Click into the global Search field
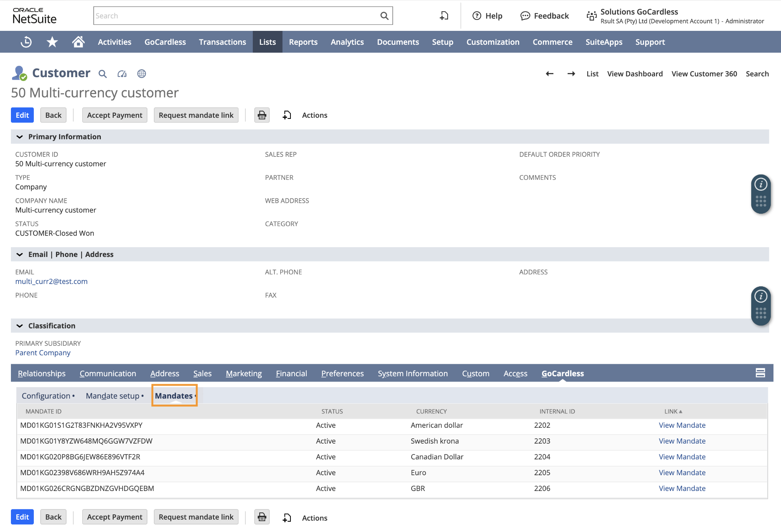 point(235,16)
